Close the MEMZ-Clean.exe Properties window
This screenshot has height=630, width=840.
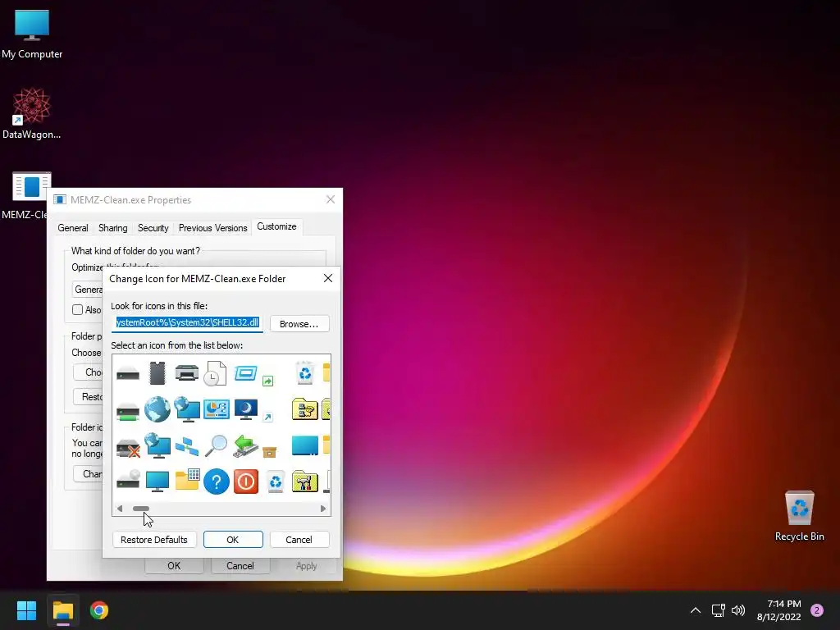point(331,199)
